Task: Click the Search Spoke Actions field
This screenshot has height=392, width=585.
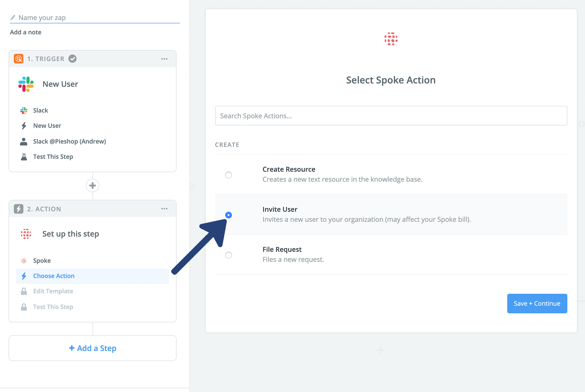Action: (391, 116)
